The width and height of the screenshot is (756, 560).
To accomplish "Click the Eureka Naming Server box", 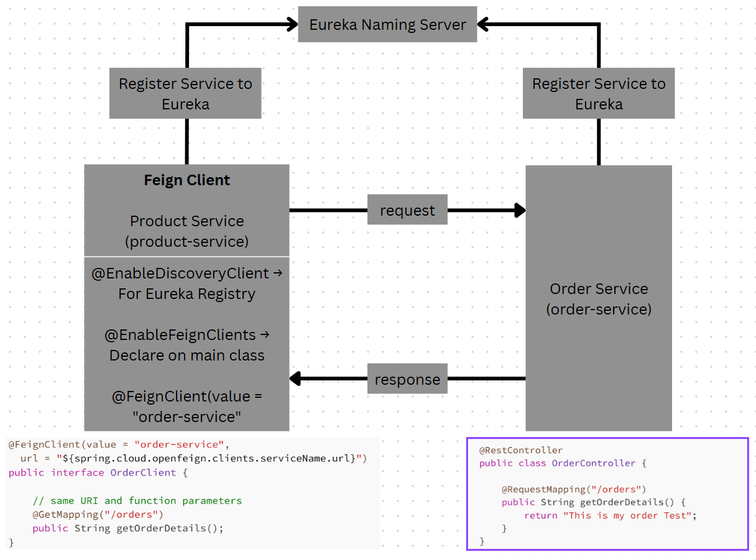I will [387, 24].
